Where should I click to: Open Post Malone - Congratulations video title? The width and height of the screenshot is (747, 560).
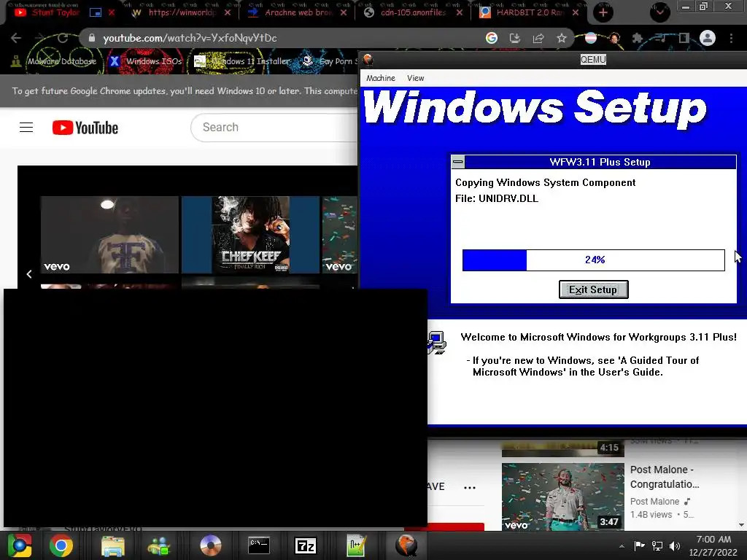pyautogui.click(x=665, y=477)
